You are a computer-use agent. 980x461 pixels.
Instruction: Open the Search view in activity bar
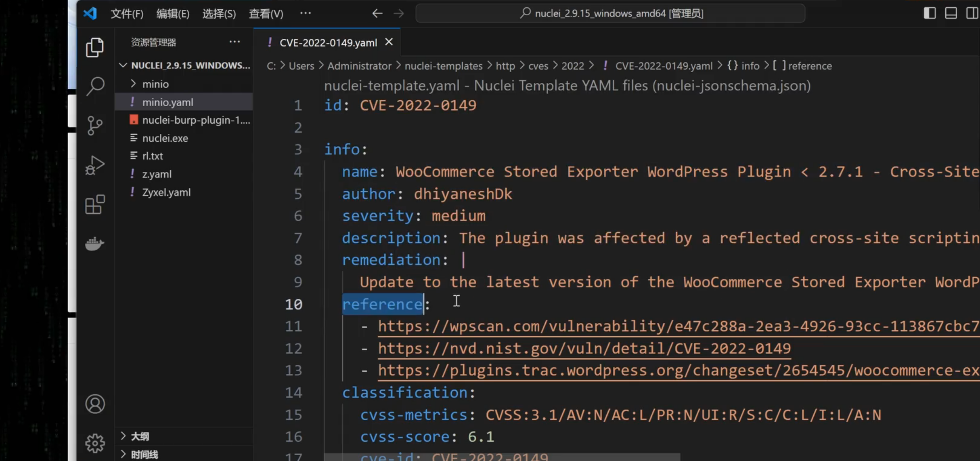click(95, 86)
